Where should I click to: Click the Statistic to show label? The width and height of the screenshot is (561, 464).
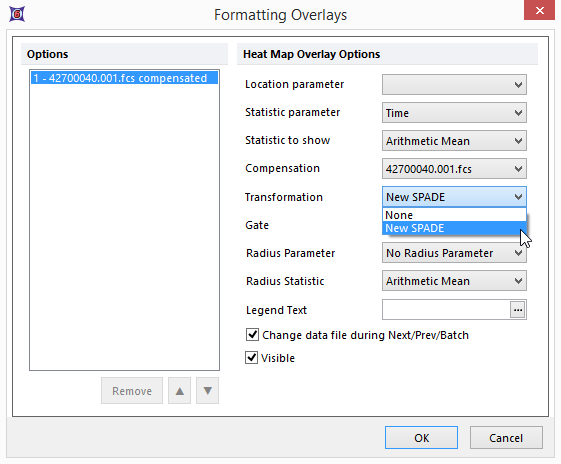coord(288,140)
